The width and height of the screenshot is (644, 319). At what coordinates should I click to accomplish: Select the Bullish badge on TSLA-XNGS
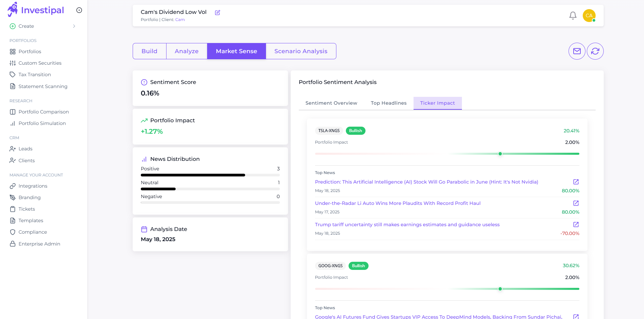tap(355, 130)
